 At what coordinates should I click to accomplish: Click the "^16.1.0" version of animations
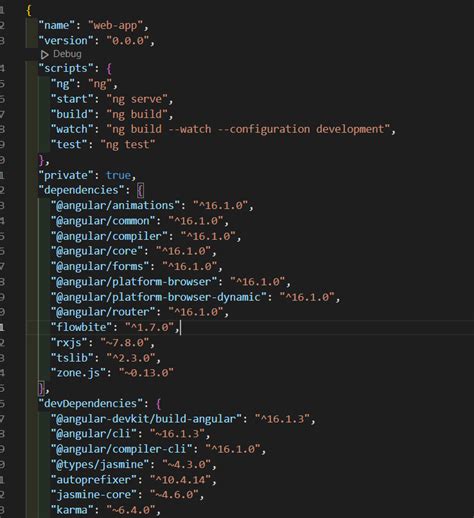[221, 205]
